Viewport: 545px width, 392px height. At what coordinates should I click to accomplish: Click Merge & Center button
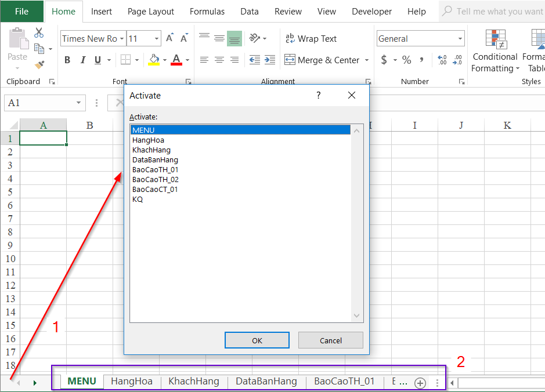(322, 60)
